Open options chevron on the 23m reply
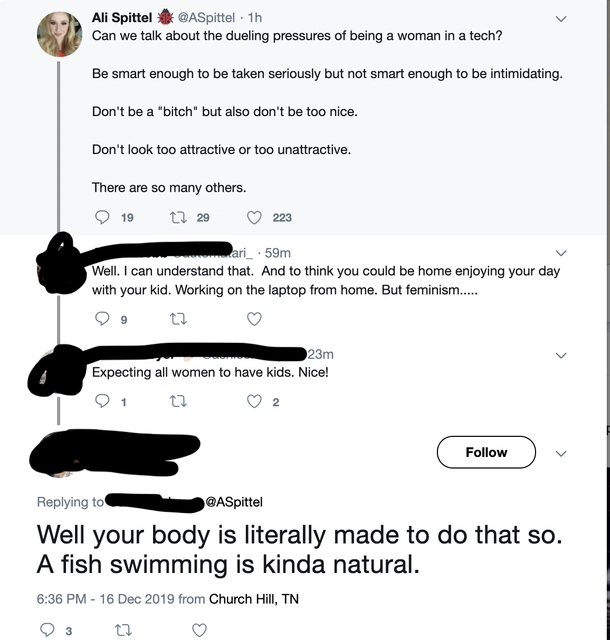Viewport: 610px width, 640px height. click(x=561, y=356)
